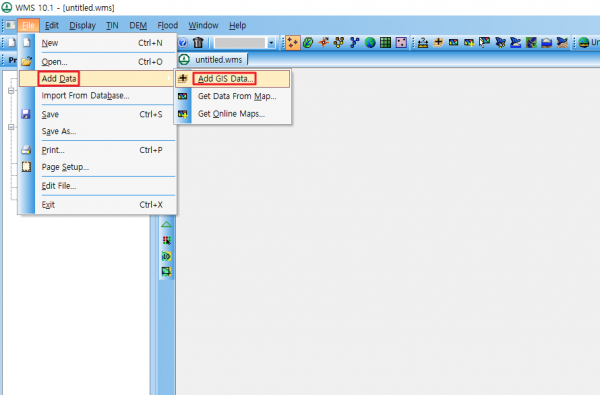Collapse the upper project tree node
The width and height of the screenshot is (600, 395).
coord(11,91)
